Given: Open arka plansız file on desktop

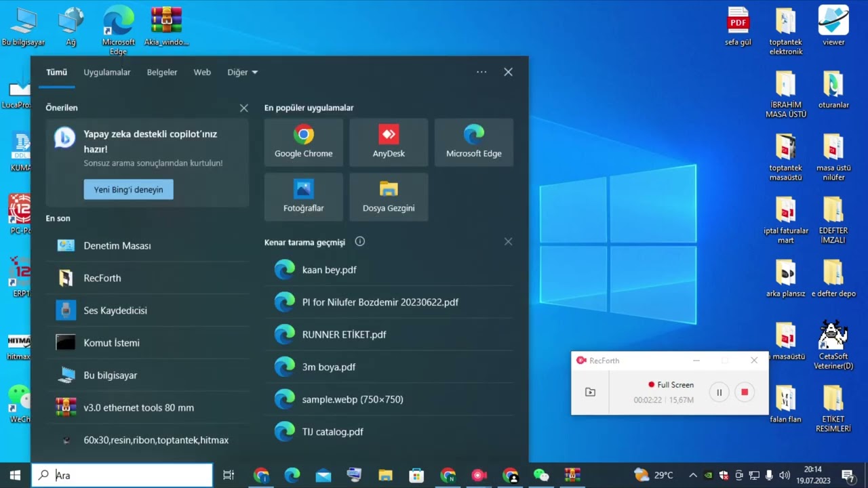Looking at the screenshot, I should point(785,278).
